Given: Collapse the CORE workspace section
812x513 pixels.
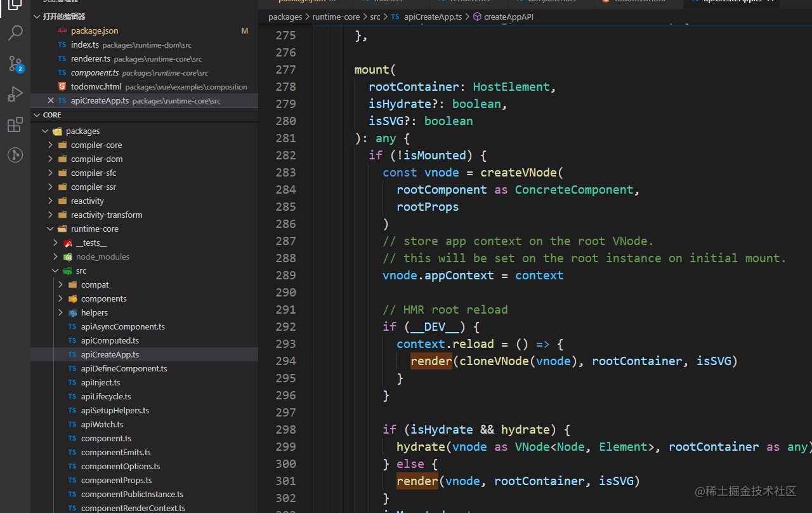Looking at the screenshot, I should [37, 115].
